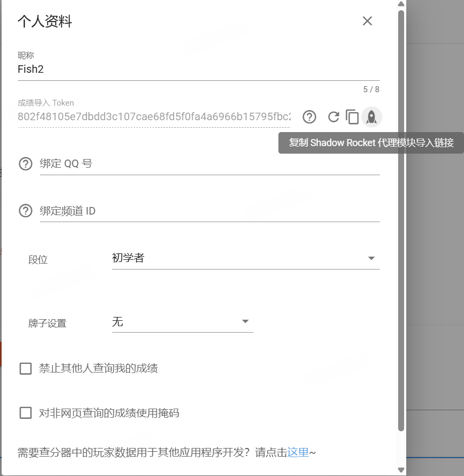Image resolution: width=464 pixels, height=476 pixels.
Task: Regenerate the import token with the refresh icon
Action: (333, 116)
